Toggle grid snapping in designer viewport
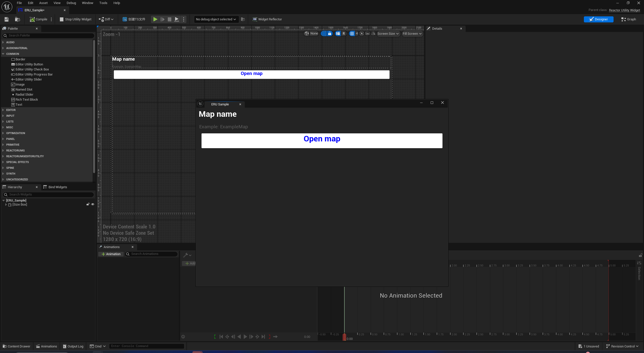 point(352,33)
